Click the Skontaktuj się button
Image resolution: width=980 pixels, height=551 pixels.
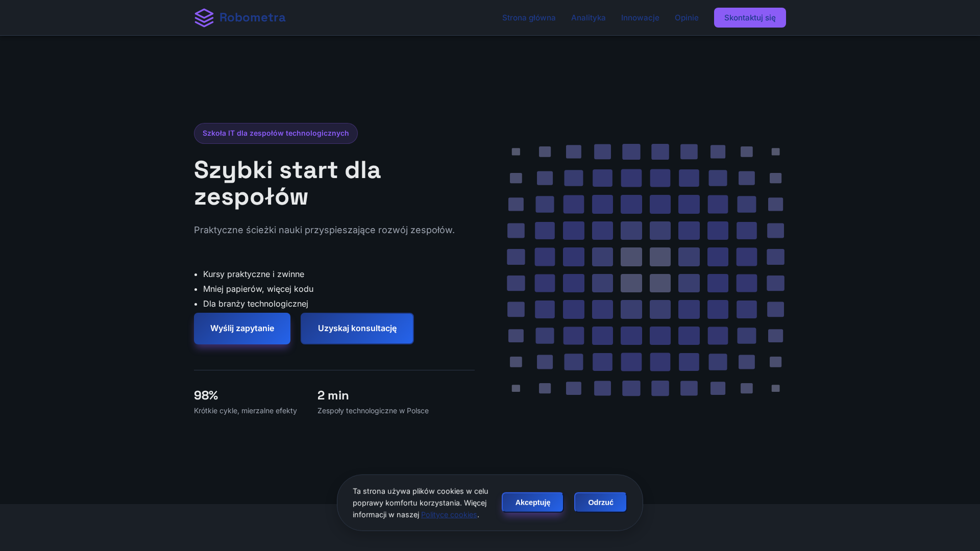pos(750,18)
